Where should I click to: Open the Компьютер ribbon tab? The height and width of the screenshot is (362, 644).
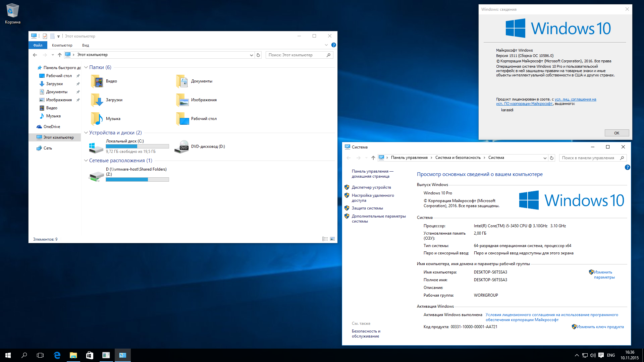62,45
